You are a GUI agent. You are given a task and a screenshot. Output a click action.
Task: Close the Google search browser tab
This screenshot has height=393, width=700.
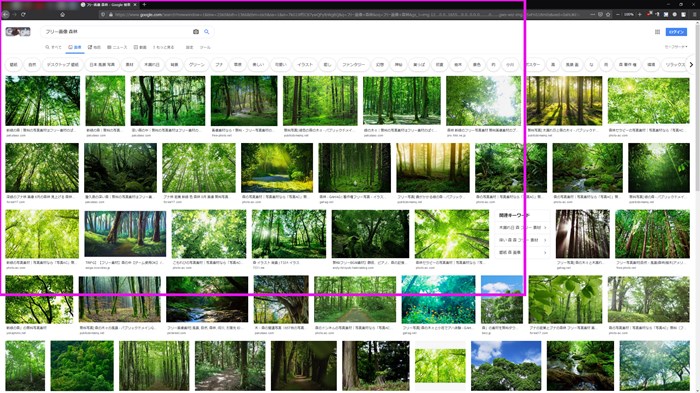pos(135,4)
